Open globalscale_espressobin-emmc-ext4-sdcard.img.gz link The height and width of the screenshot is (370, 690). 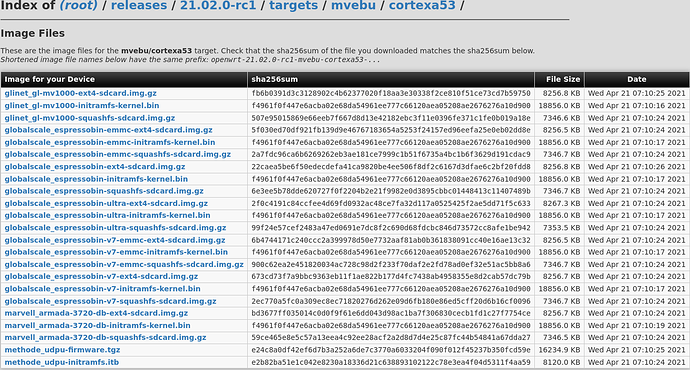[x=108, y=130]
